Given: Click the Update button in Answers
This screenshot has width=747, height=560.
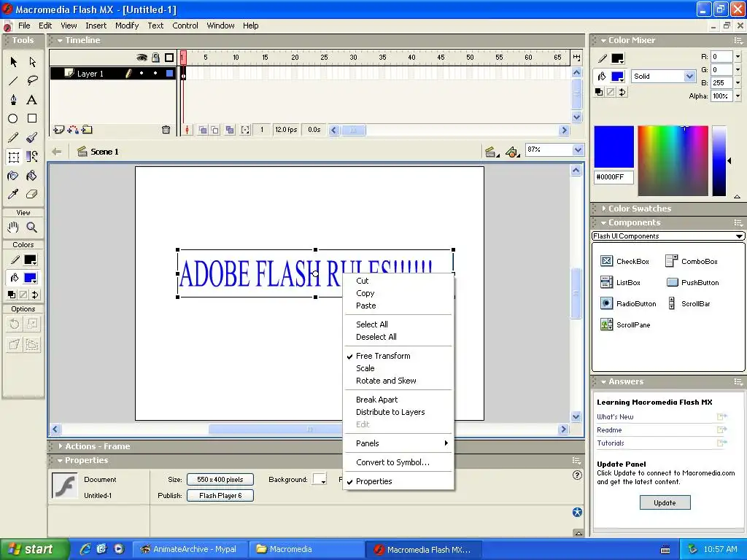Looking at the screenshot, I should (x=665, y=503).
